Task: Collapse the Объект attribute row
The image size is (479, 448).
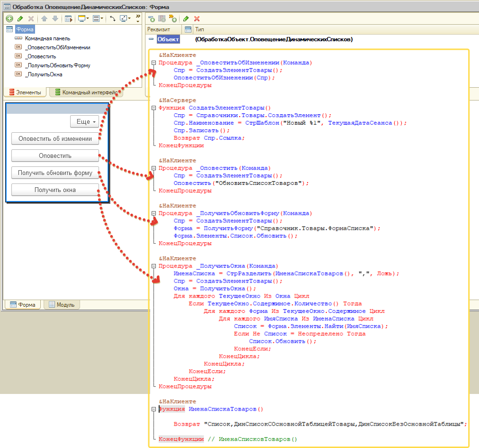Action: click(151, 39)
